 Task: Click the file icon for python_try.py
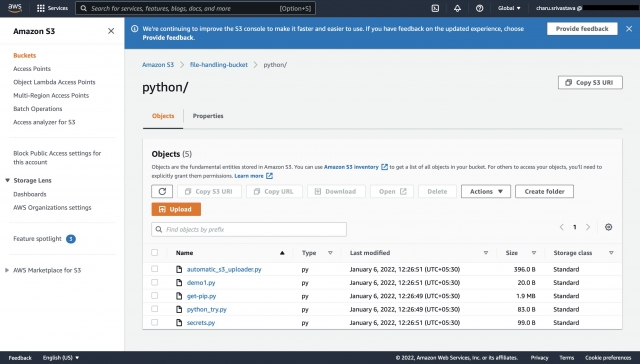click(179, 309)
